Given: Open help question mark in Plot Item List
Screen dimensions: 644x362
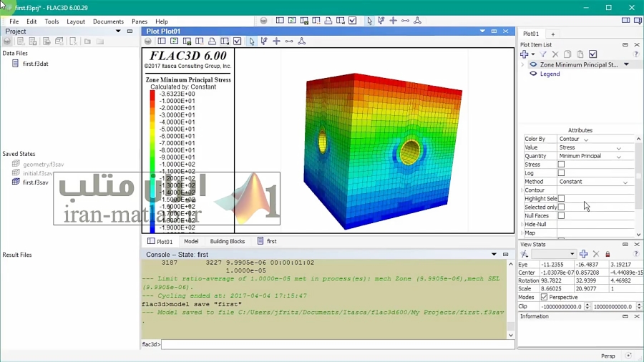Looking at the screenshot, I should click(x=636, y=54).
